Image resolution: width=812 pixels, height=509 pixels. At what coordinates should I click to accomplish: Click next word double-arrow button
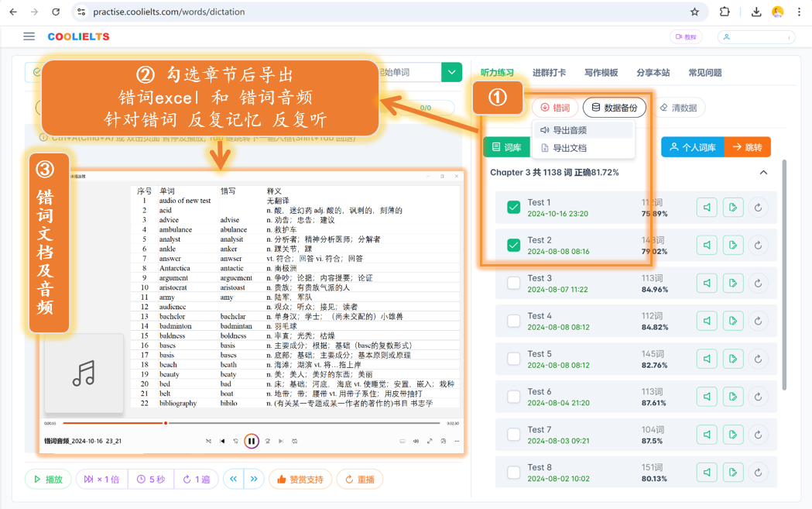click(254, 479)
